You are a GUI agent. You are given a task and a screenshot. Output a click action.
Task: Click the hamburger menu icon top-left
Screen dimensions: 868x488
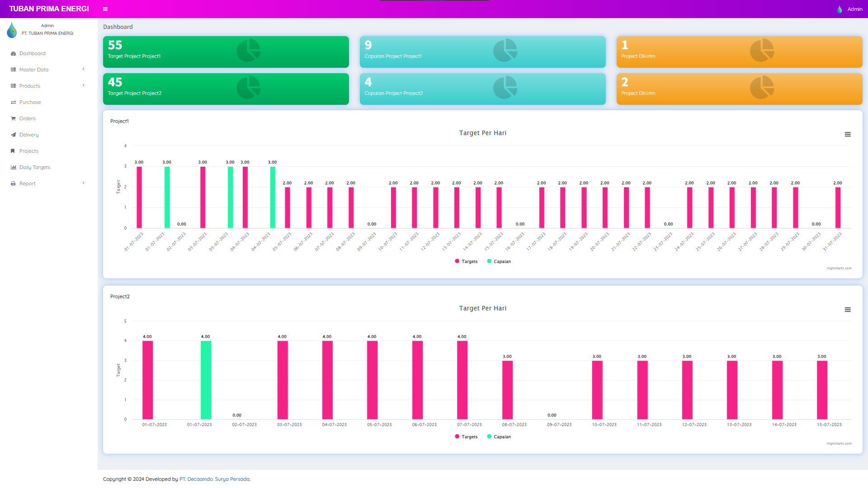105,8
